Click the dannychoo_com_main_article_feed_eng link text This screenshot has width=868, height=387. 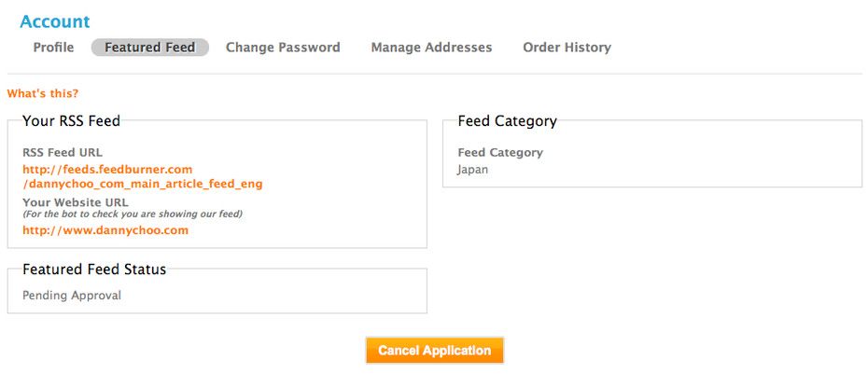point(145,184)
